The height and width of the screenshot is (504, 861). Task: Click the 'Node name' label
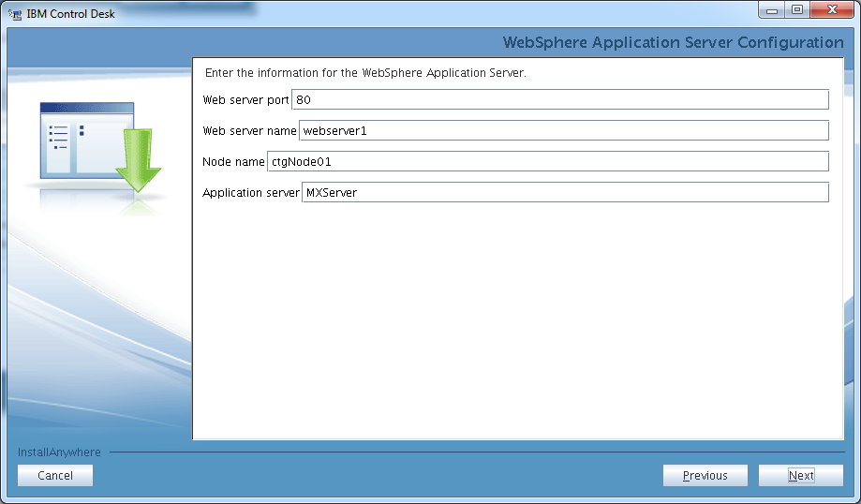pyautogui.click(x=233, y=162)
